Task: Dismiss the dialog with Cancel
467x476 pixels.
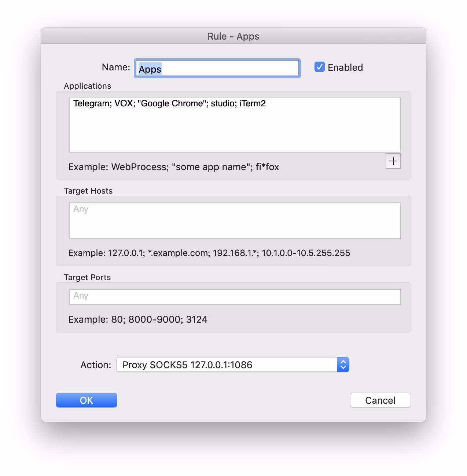Action: click(x=380, y=400)
